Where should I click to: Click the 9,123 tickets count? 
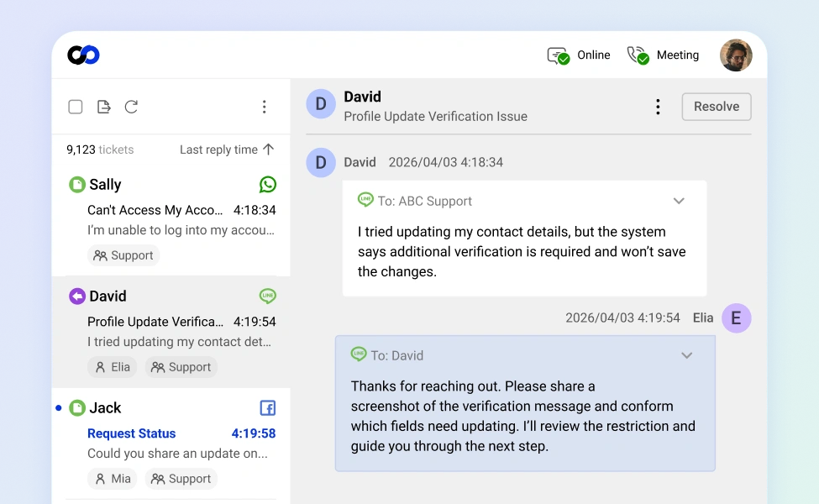[100, 150]
